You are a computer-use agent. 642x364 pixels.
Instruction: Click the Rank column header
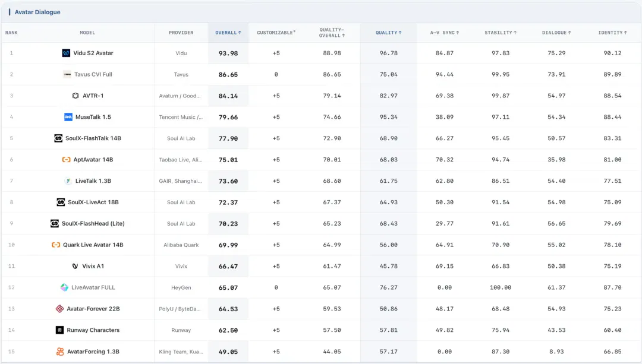coord(11,33)
